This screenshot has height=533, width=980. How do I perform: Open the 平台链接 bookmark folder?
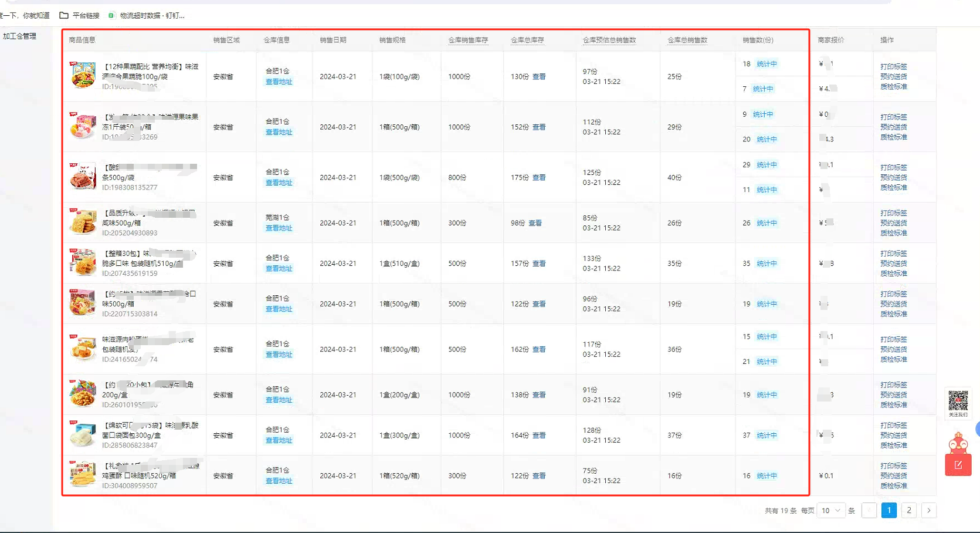[x=80, y=15]
